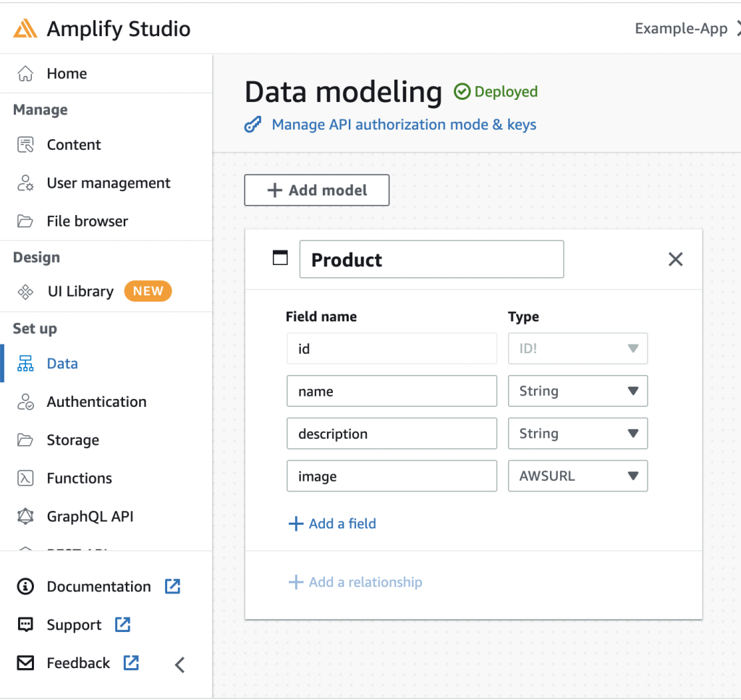Viewport: 741px width, 700px height.
Task: Select the User management sidebar icon
Action: pos(25,182)
